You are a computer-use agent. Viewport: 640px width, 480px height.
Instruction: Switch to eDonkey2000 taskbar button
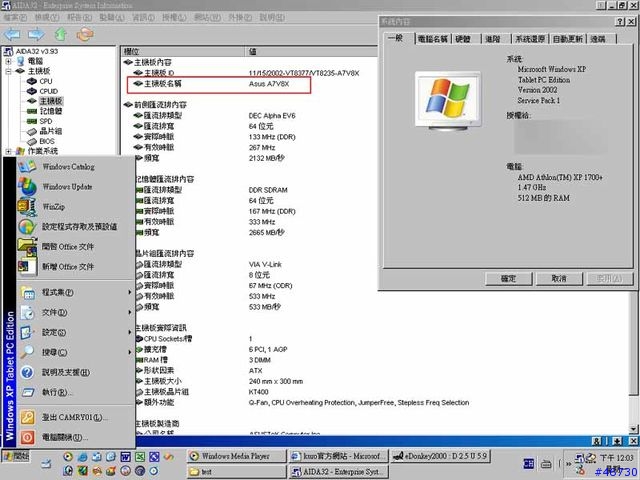pyautogui.click(x=441, y=456)
